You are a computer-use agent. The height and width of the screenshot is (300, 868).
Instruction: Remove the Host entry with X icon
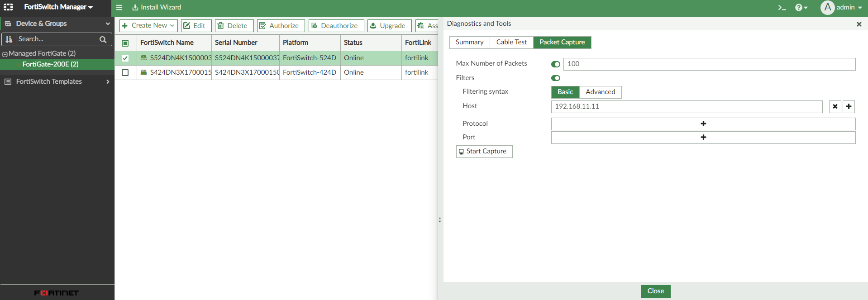(x=835, y=106)
